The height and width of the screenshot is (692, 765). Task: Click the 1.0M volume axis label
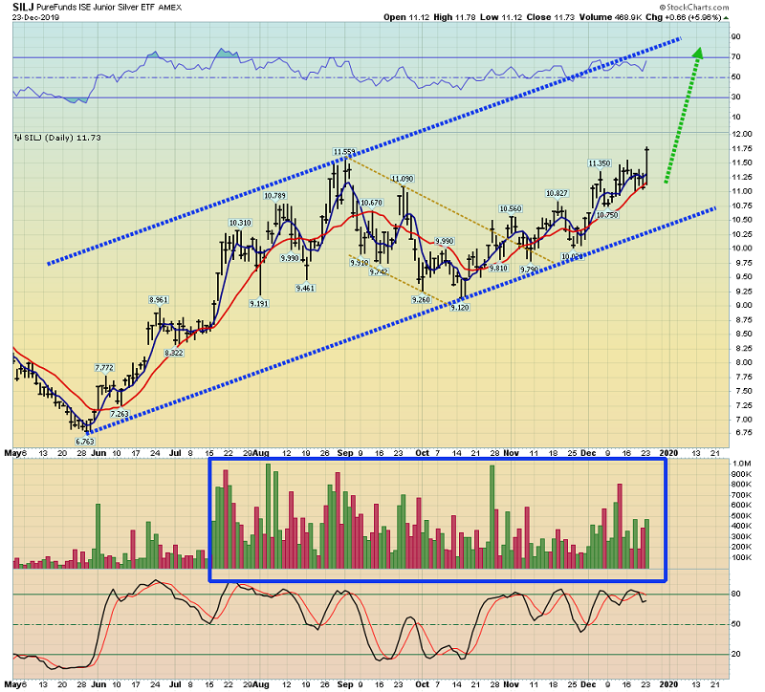point(742,464)
